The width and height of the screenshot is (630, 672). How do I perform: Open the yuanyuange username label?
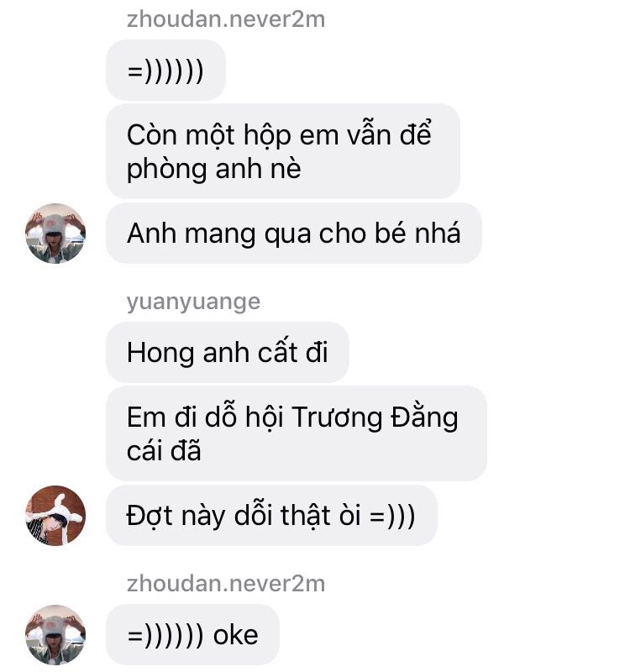click(x=193, y=302)
